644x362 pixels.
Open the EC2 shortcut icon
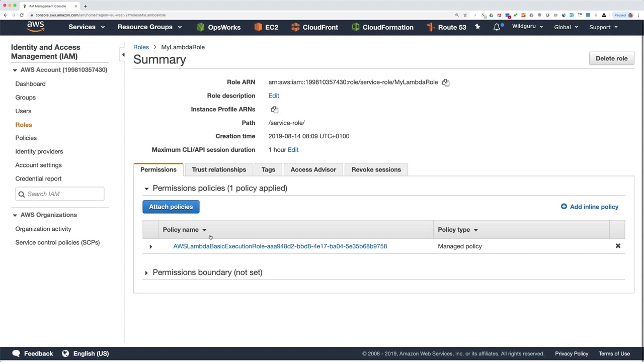258,27
